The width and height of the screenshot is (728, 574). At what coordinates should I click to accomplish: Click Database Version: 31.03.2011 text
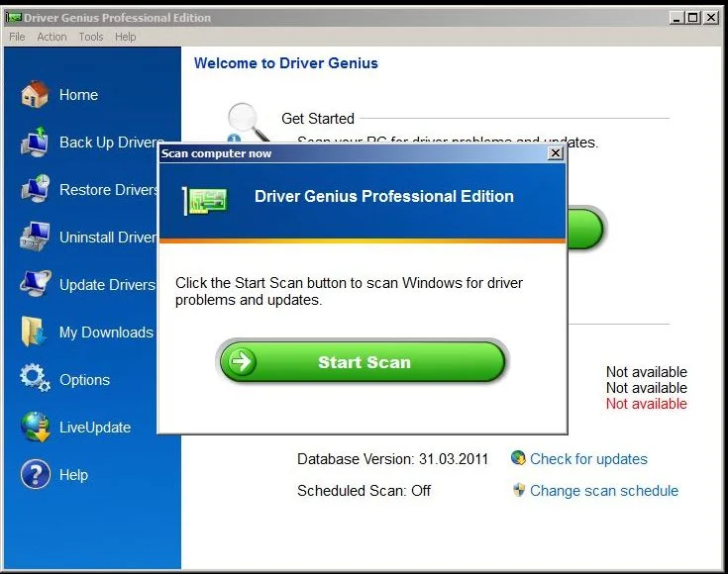coord(393,459)
